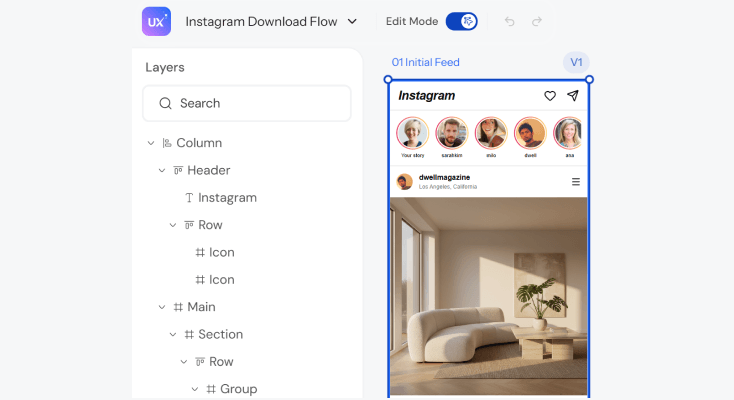
Task: Click the magnifier icon in Search
Action: click(165, 103)
